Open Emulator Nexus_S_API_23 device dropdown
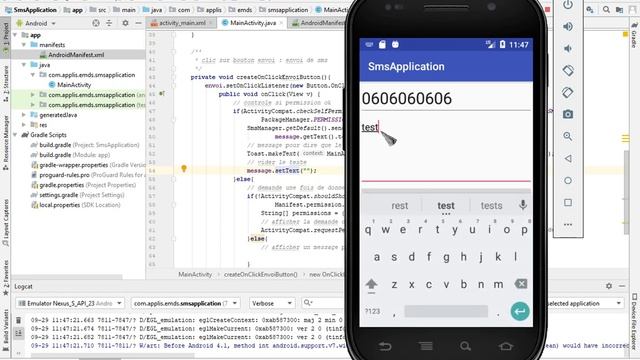 70,303
